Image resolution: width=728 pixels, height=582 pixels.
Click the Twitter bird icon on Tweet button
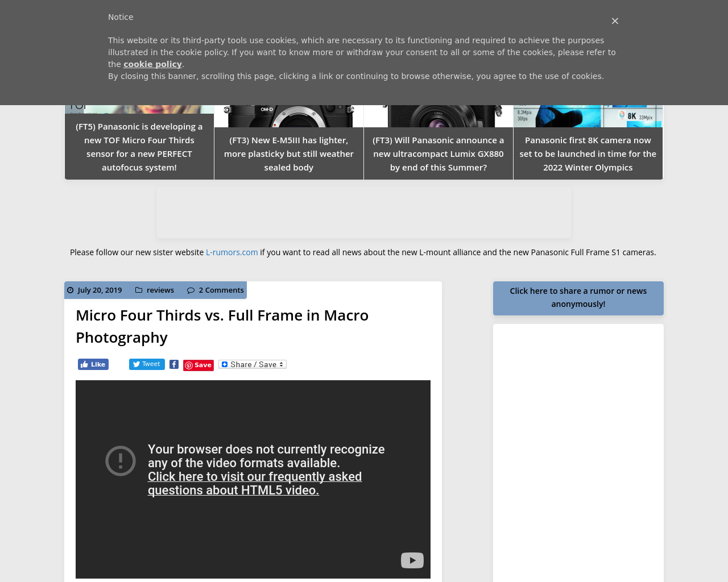click(x=136, y=363)
